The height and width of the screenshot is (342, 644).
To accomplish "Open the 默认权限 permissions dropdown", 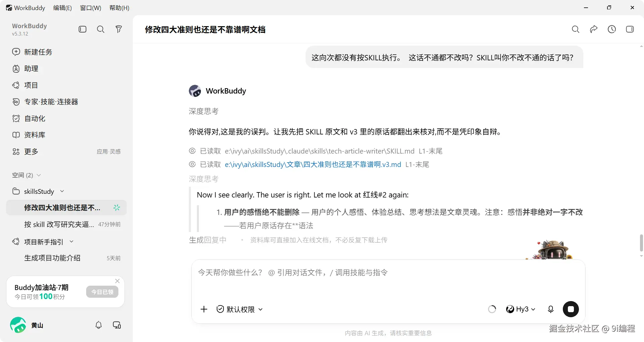I will tap(240, 309).
